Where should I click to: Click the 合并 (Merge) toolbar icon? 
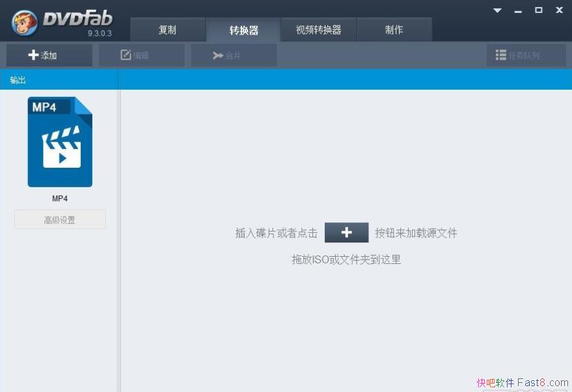point(217,55)
